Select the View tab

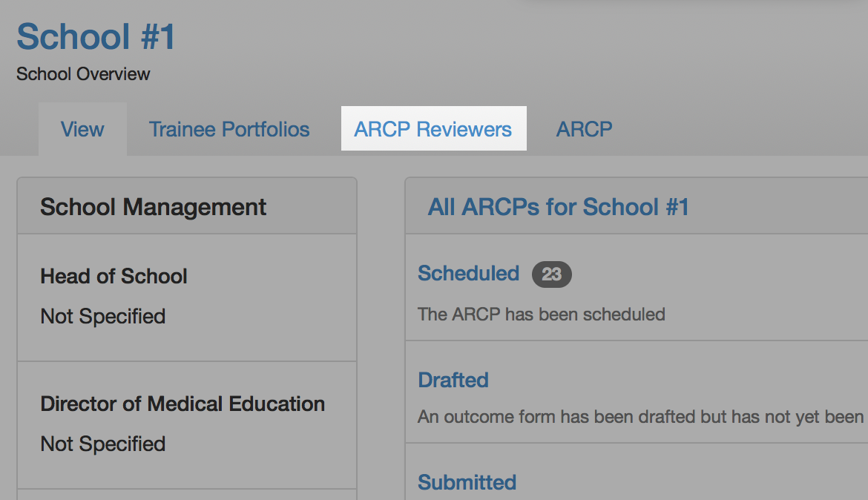[82, 129]
